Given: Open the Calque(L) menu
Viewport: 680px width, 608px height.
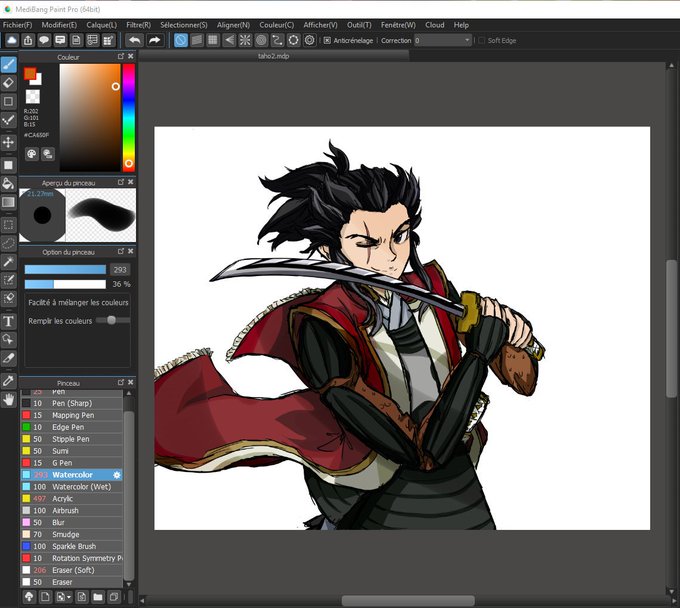Looking at the screenshot, I should point(101,25).
